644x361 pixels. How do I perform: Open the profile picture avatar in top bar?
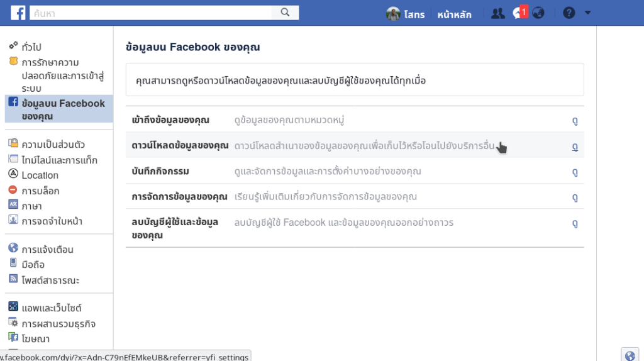393,14
